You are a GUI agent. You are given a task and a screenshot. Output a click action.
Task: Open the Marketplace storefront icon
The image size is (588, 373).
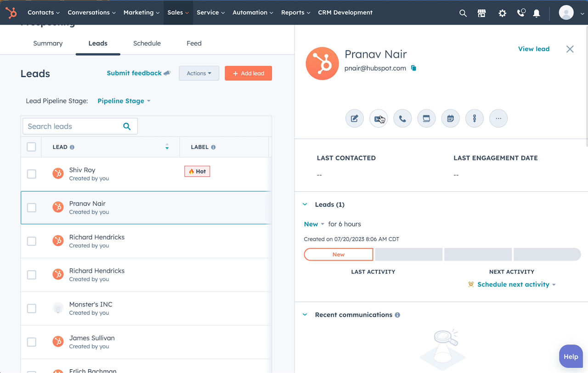pos(482,13)
